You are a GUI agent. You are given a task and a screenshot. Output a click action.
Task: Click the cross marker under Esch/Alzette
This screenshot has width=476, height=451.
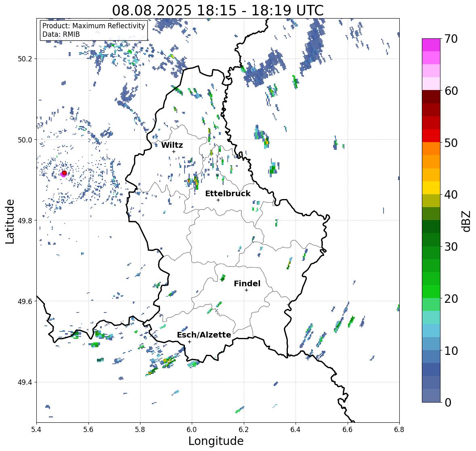pos(189,342)
